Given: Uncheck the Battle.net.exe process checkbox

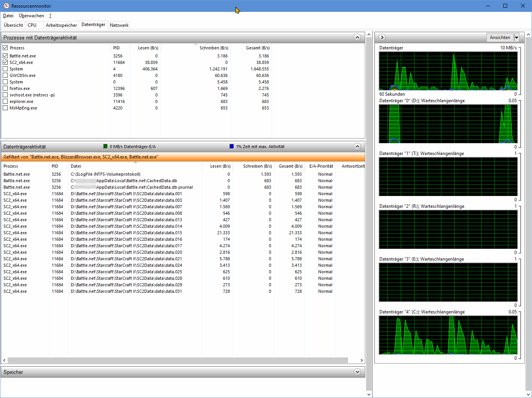Looking at the screenshot, I should tap(5, 56).
